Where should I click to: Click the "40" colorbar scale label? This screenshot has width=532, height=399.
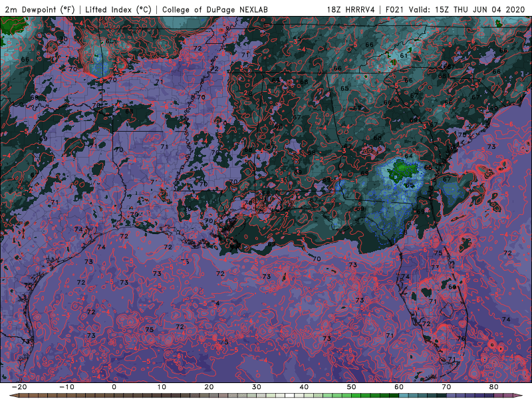tap(304, 387)
